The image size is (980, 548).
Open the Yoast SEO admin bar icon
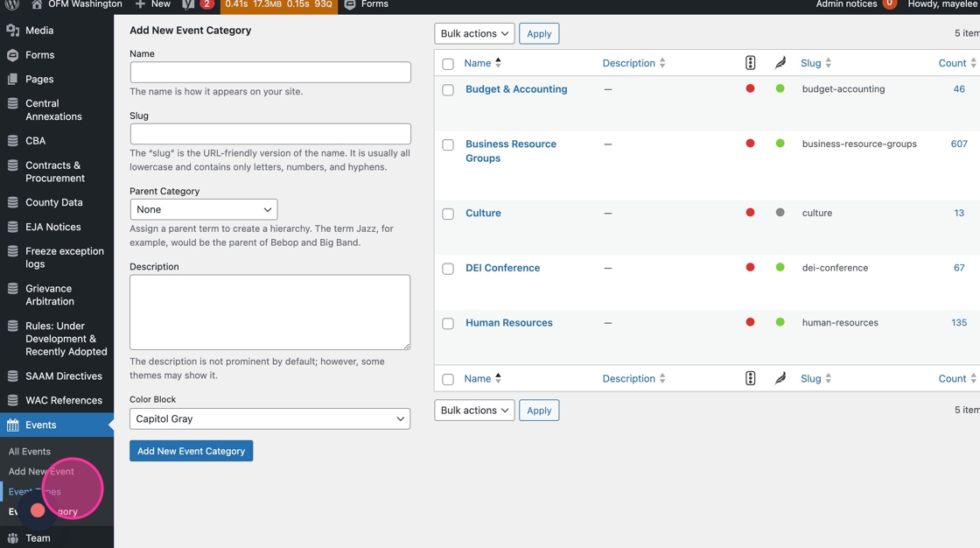click(188, 4)
